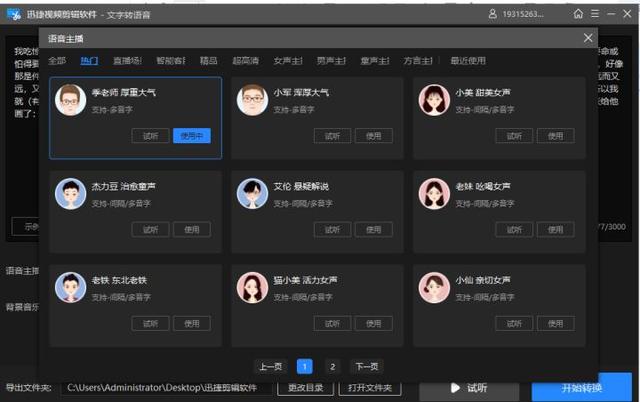
Task: Click 猫小美 活力女声 avatar
Action: (252, 287)
